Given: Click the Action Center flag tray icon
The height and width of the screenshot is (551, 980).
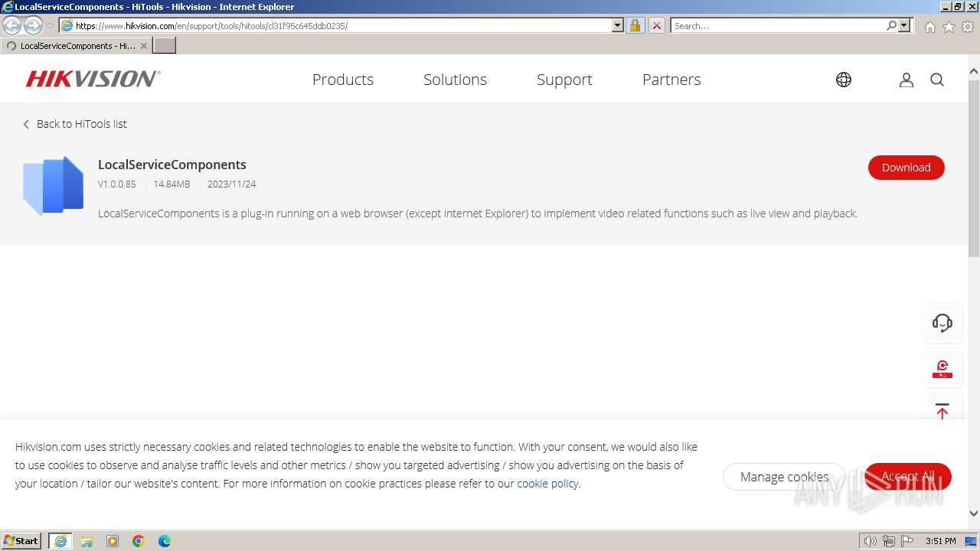Looking at the screenshot, I should (907, 541).
